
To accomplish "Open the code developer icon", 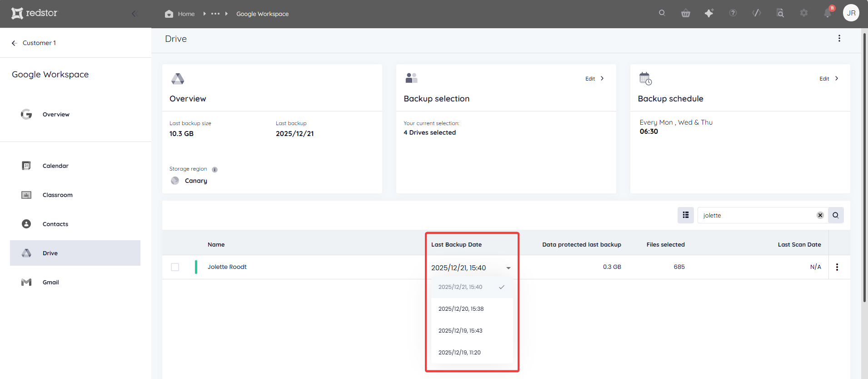I will click(x=757, y=13).
